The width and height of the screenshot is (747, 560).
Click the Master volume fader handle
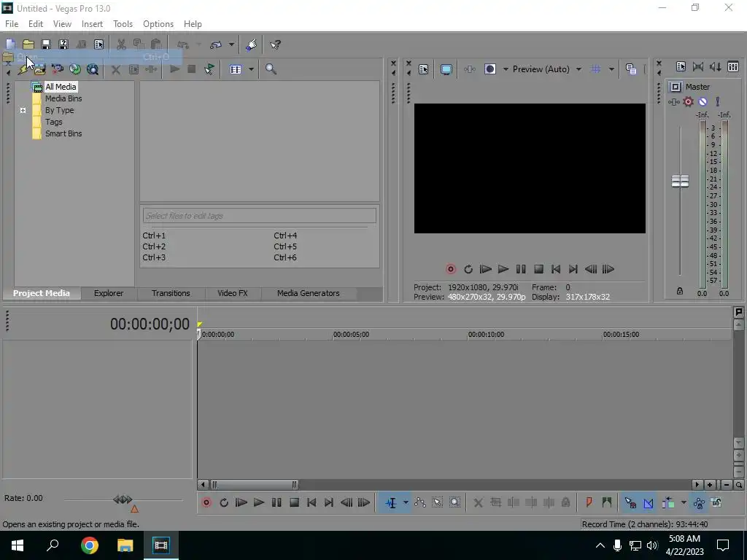tap(680, 181)
